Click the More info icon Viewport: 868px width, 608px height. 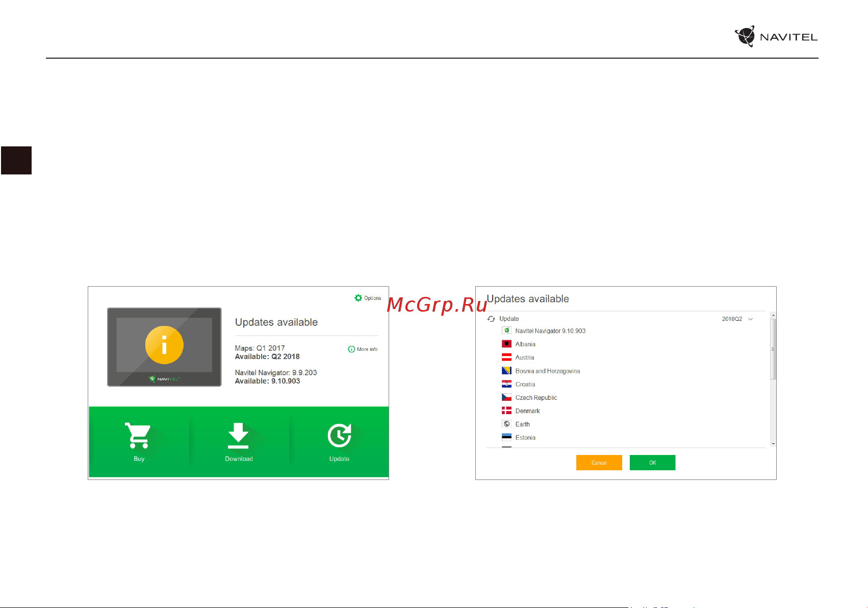coord(351,349)
